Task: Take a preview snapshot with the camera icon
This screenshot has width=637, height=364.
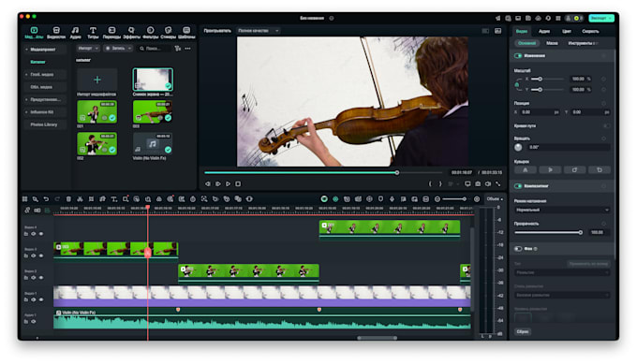Action: coord(478,183)
